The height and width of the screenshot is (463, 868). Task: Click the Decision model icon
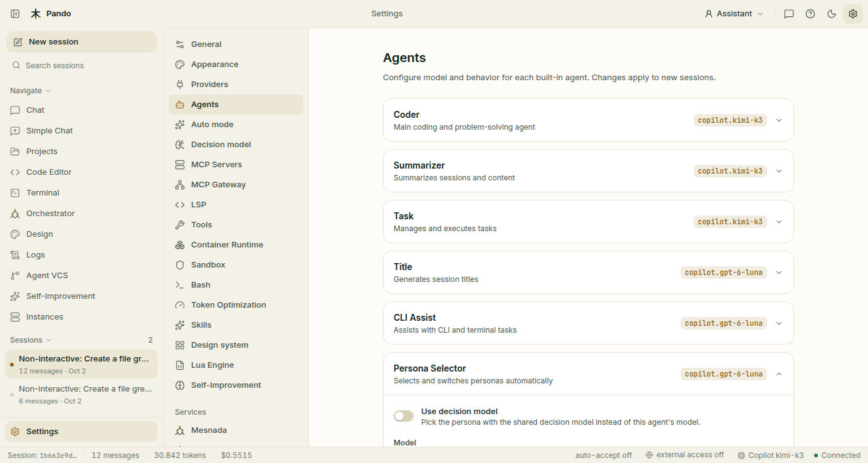(180, 145)
